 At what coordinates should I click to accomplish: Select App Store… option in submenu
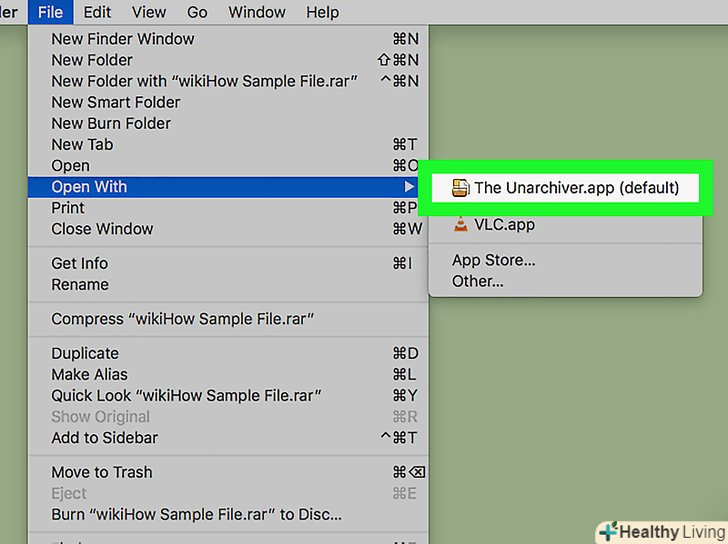click(x=494, y=260)
